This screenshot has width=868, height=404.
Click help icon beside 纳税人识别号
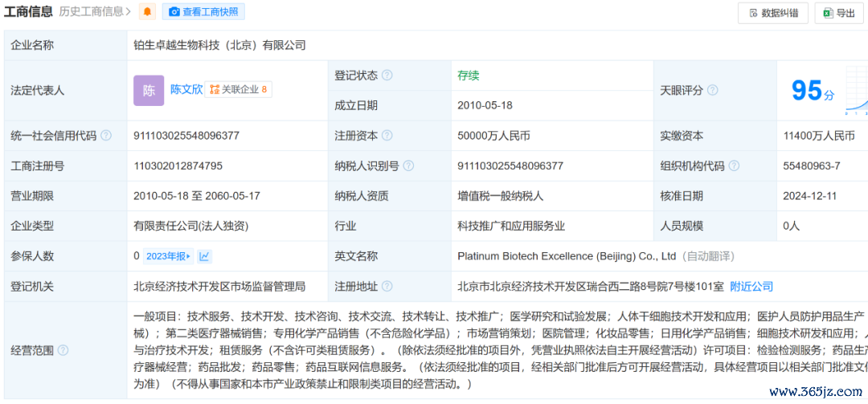pyautogui.click(x=408, y=166)
